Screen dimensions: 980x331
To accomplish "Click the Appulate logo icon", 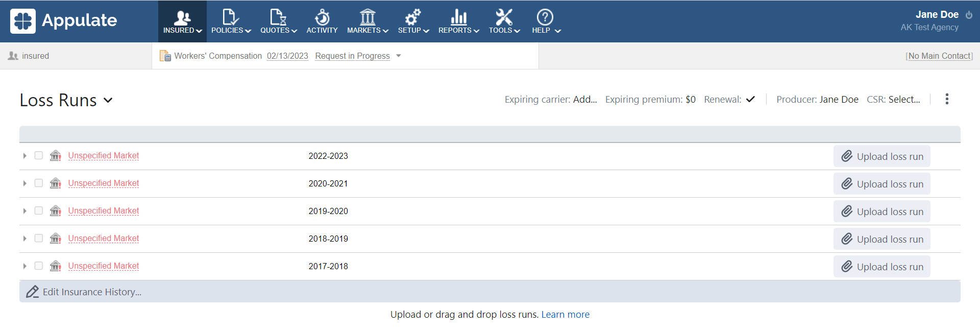I will coord(23,21).
